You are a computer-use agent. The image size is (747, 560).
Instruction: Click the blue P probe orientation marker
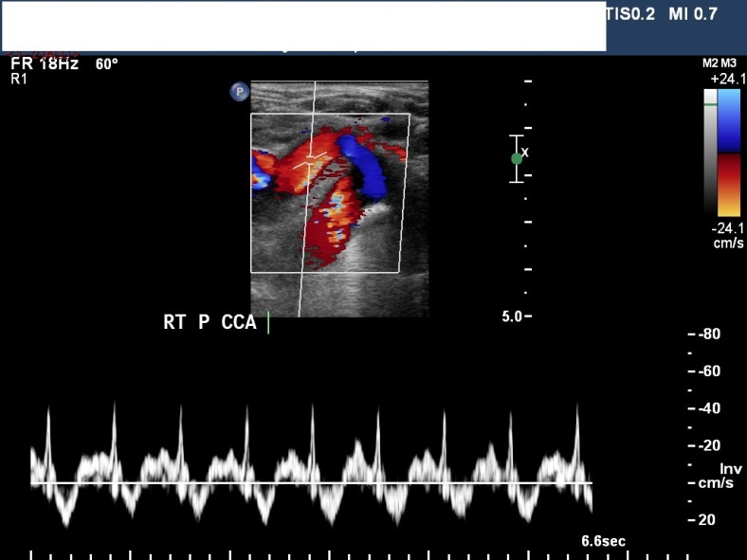coord(239,92)
